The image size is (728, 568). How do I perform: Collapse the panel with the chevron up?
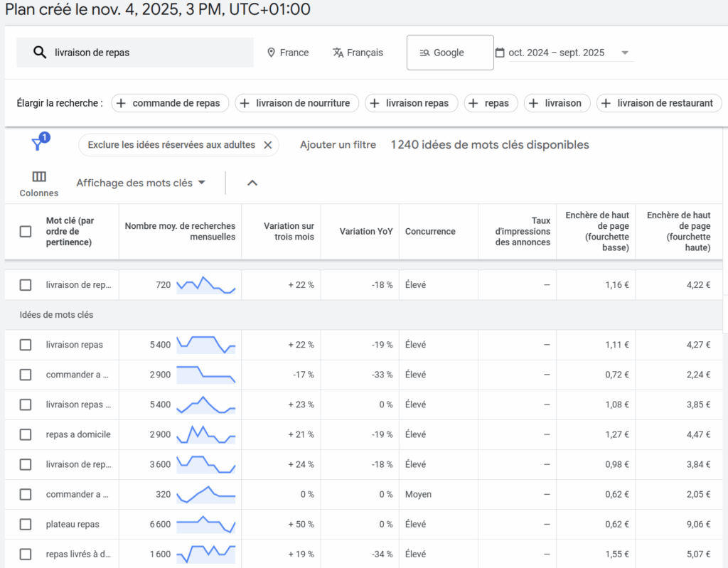252,183
